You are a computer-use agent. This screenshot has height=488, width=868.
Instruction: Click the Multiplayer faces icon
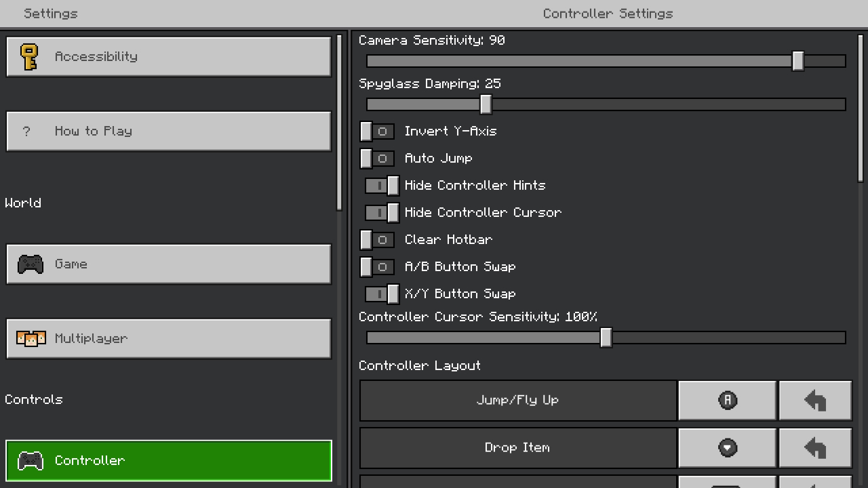31,339
